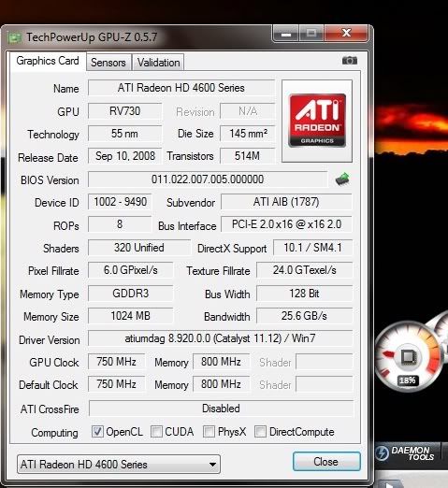
Task: Click the Texture Fillrate value 24.0 GTexel/s
Action: click(x=305, y=270)
